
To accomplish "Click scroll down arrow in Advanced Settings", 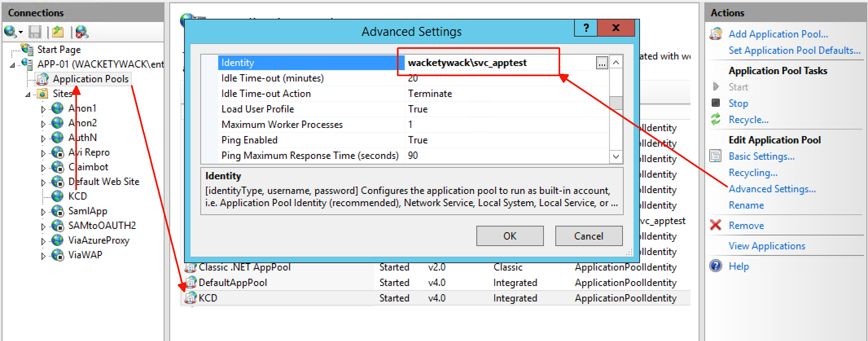I will (616, 156).
